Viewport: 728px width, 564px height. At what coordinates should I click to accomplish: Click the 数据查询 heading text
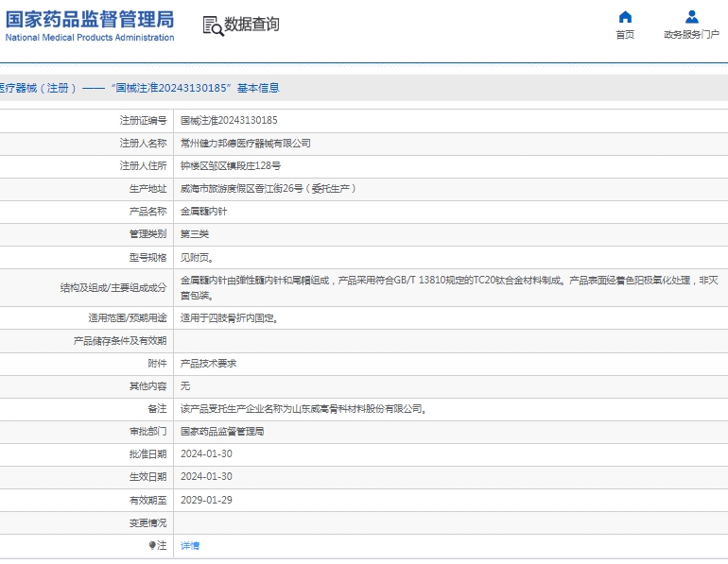251,25
